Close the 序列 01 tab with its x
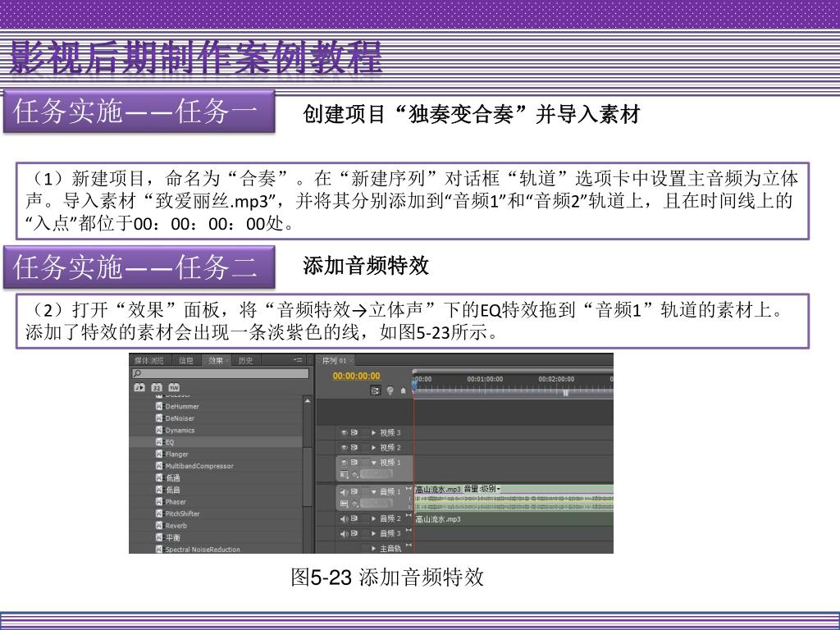Viewport: 840px width, 630px height. tap(351, 361)
